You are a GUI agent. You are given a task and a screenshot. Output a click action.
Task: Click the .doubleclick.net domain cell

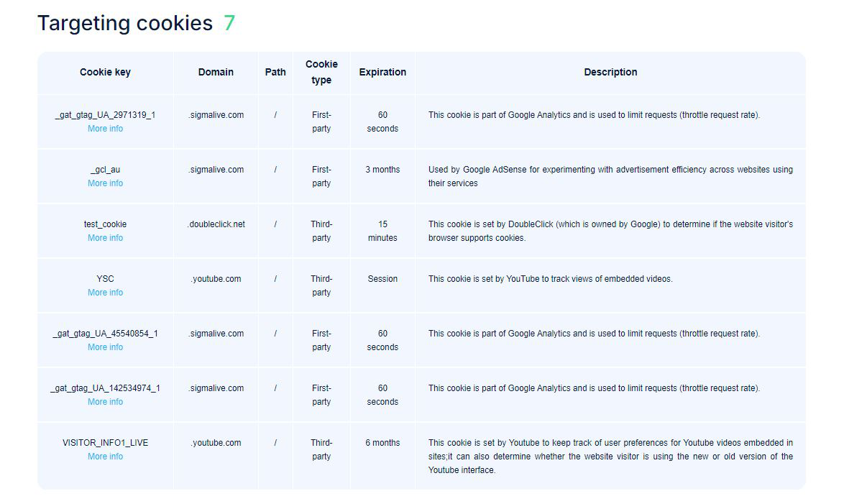coord(216,224)
